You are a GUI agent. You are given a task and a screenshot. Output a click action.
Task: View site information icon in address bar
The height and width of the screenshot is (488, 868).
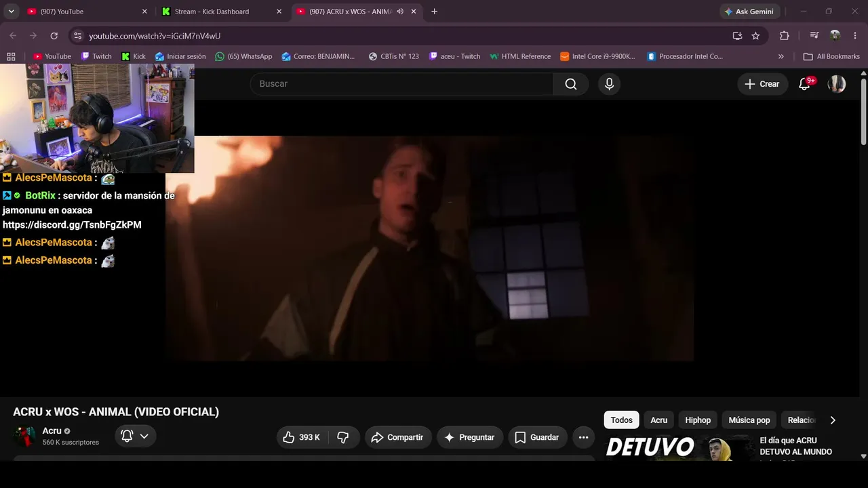(x=77, y=36)
